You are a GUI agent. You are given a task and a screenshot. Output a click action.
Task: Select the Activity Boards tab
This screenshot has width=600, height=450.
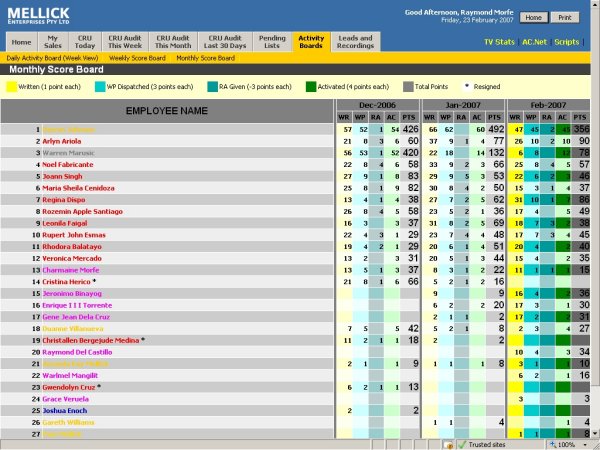311,42
